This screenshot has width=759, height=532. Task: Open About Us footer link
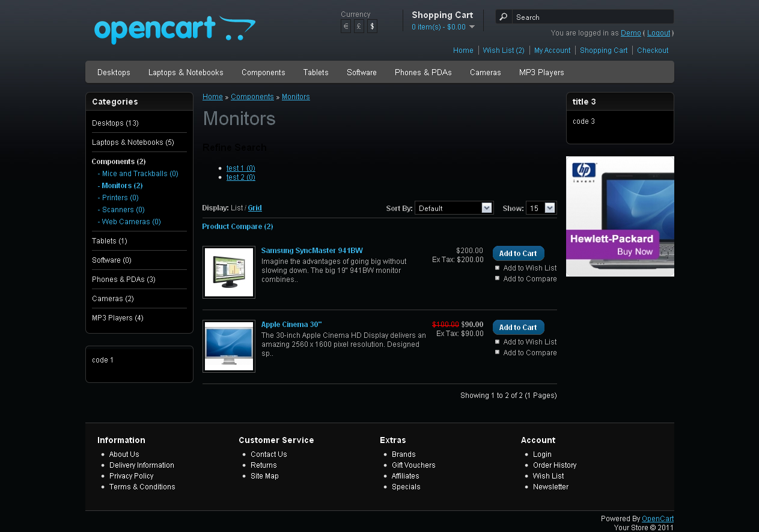click(x=124, y=454)
